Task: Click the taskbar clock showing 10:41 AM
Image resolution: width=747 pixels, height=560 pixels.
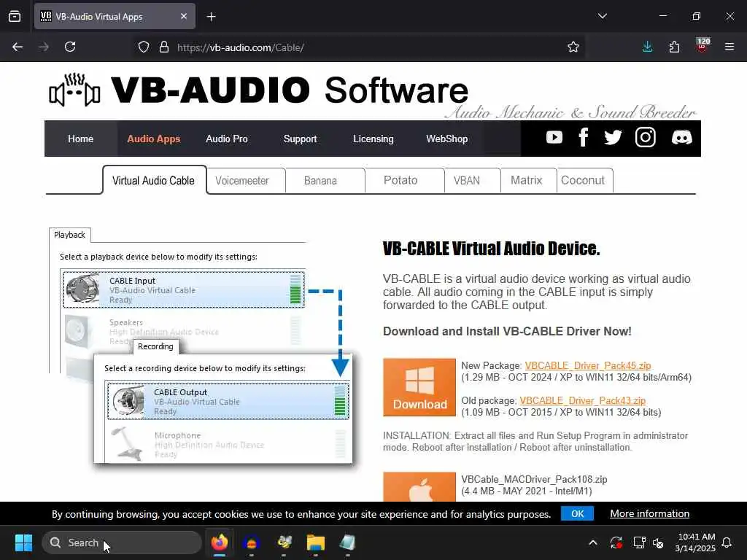Action: click(x=695, y=542)
